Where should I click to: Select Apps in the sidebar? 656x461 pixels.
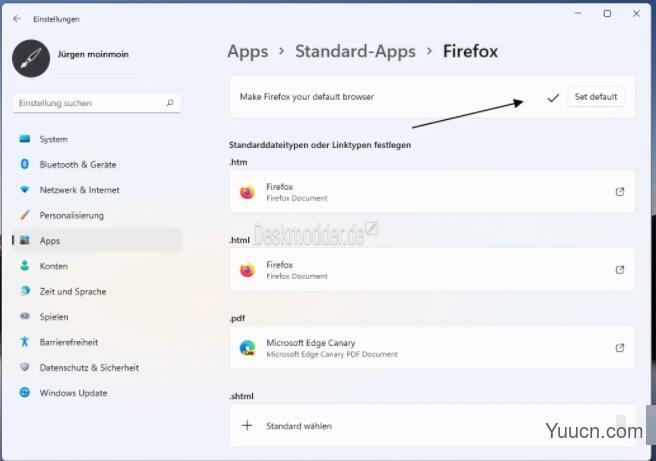click(x=97, y=241)
